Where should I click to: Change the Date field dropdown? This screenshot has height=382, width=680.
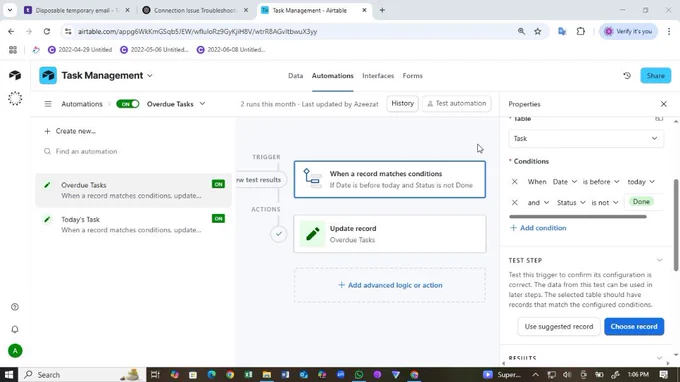tap(565, 182)
